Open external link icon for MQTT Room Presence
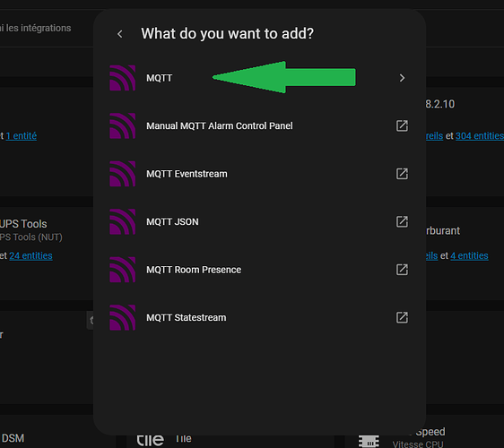Image resolution: width=504 pixels, height=448 pixels. [x=402, y=270]
